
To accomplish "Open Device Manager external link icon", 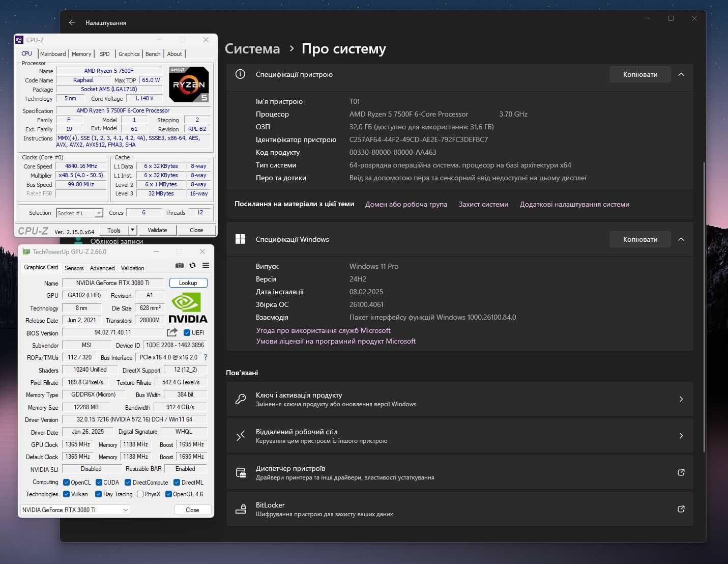I will pos(681,472).
